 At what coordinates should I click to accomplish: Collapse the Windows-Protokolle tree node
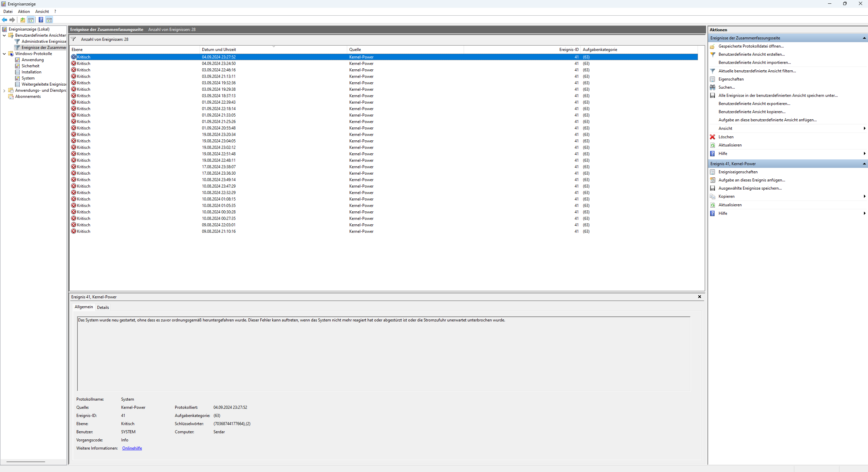pos(4,54)
